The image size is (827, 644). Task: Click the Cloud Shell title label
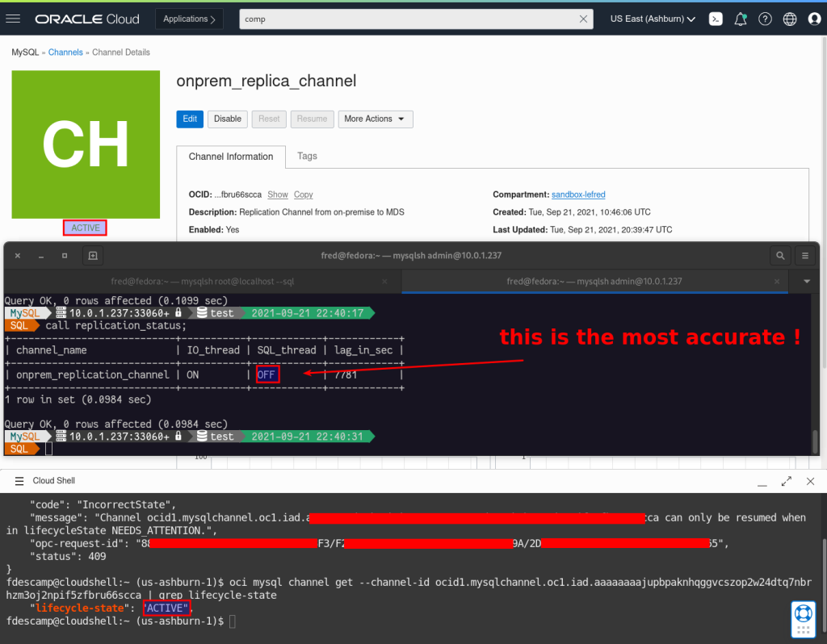[54, 481]
